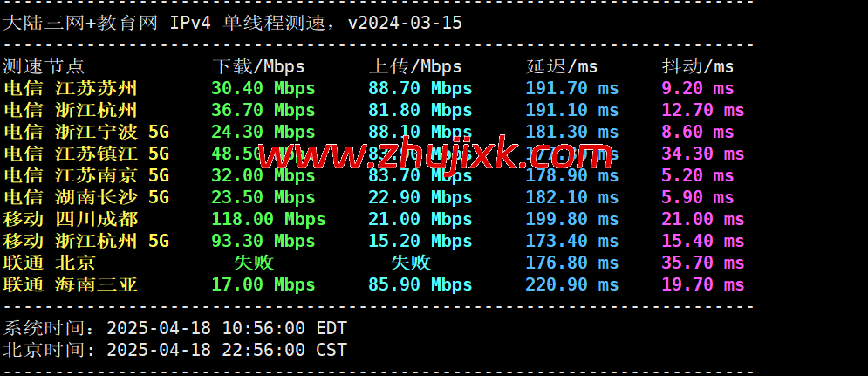Select the 电信 湖南长沙 5G node label

click(x=86, y=197)
